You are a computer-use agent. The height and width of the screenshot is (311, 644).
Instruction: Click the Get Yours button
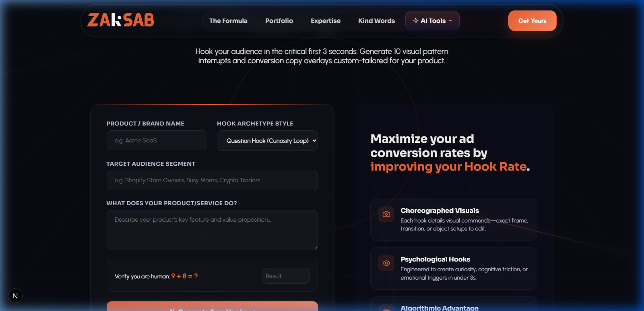point(532,21)
